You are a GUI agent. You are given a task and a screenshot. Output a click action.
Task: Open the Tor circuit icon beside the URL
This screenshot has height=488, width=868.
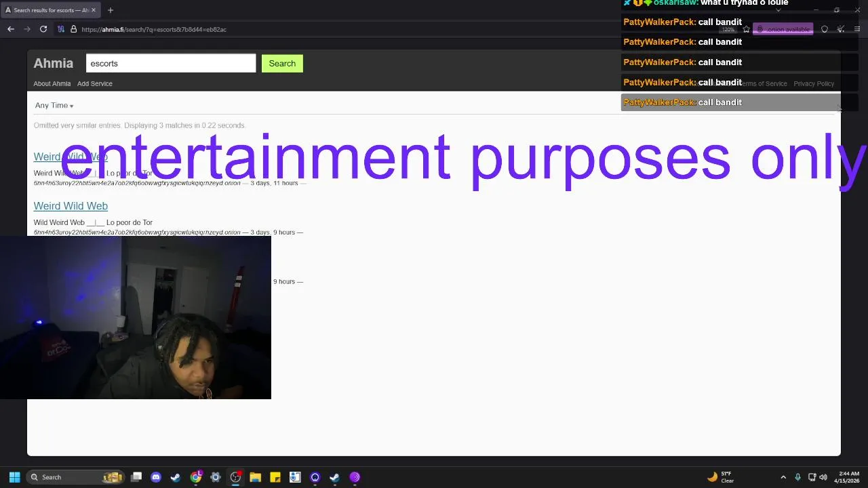coord(61,29)
